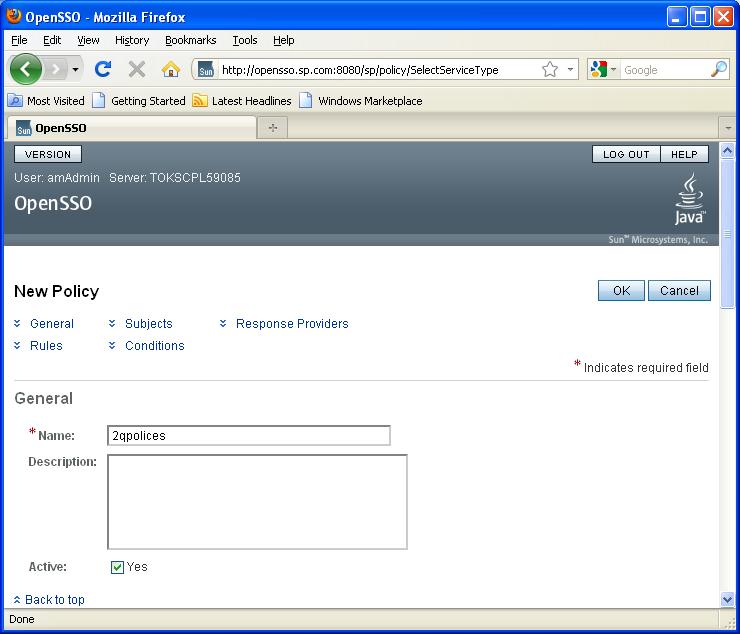Cancel the new policy creation
The height and width of the screenshot is (634, 740).
679,290
